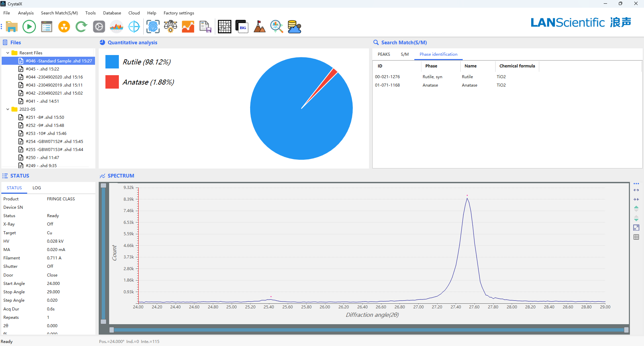Click the orange radiation symbol icon
Image resolution: width=644 pixels, height=346 pixels.
(x=64, y=27)
